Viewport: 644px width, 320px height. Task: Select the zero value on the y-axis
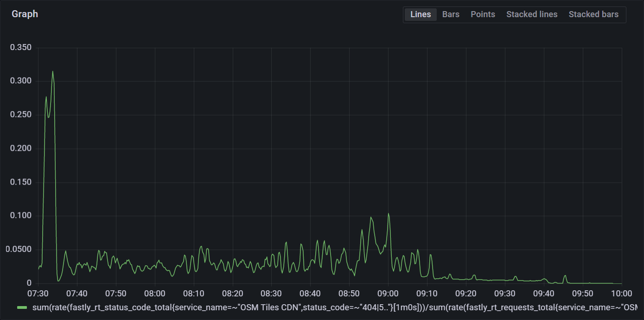tap(29, 282)
